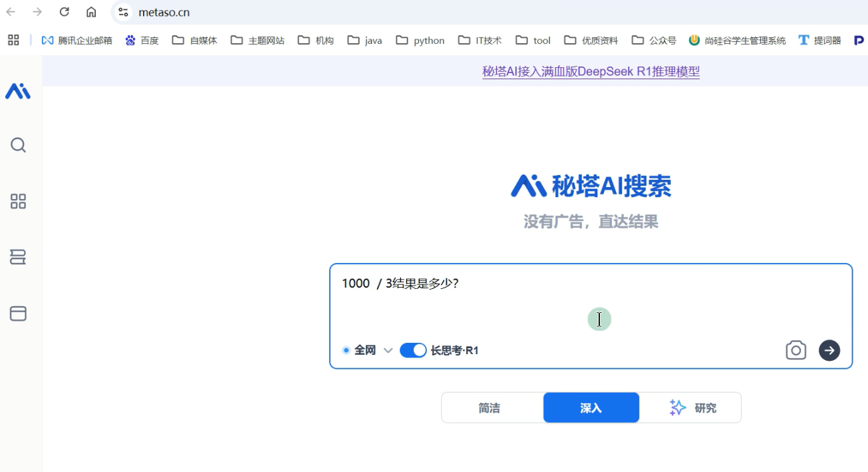Open the apps grid in bookmarks bar

pyautogui.click(x=13, y=40)
